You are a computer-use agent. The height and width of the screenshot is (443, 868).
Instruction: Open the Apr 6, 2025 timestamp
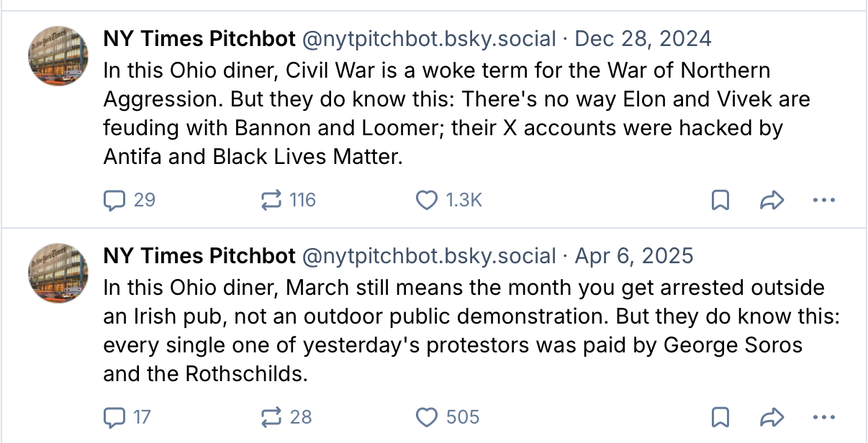click(x=634, y=255)
